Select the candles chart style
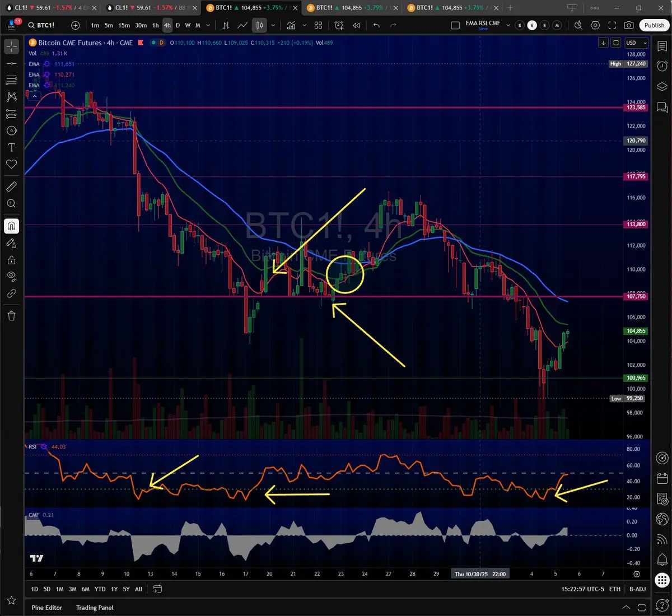This screenshot has height=616, width=672. point(259,25)
